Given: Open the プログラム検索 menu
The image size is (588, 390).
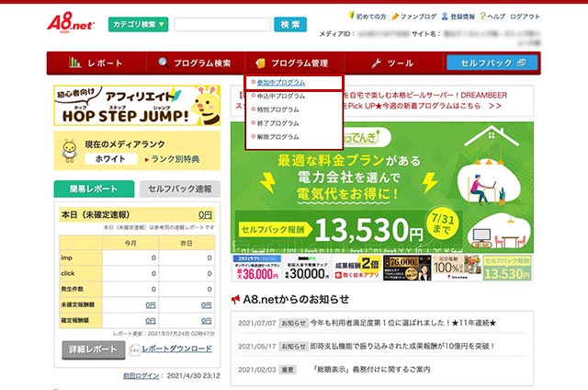Looking at the screenshot, I should coord(195,63).
